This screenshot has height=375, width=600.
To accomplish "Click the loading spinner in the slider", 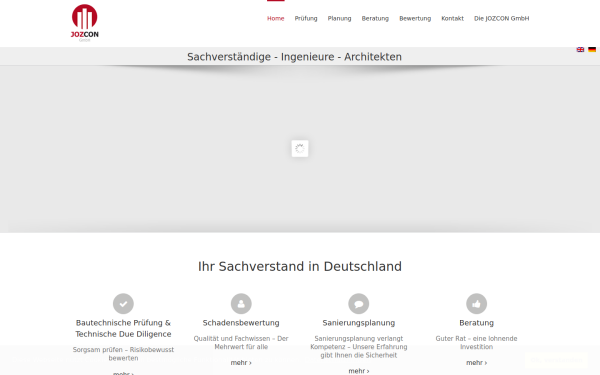I will click(x=300, y=148).
